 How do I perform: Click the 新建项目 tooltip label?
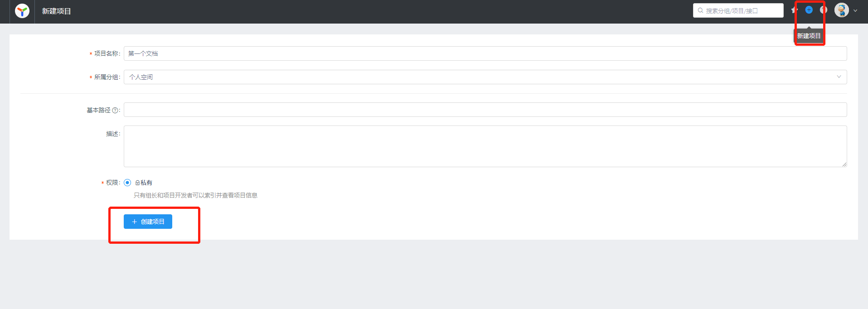809,36
